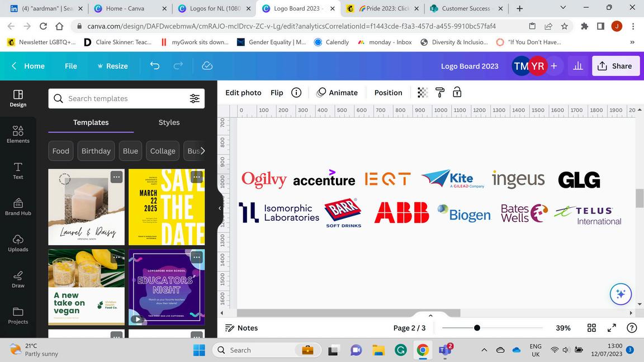644x362 pixels.
Task: Select the Text tool in sidebar
Action: tap(18, 171)
